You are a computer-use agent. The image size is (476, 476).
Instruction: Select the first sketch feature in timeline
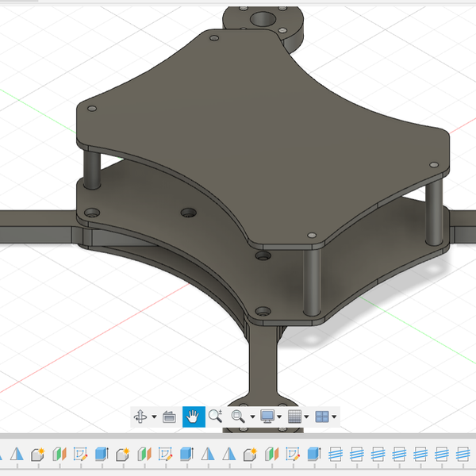pos(80,455)
